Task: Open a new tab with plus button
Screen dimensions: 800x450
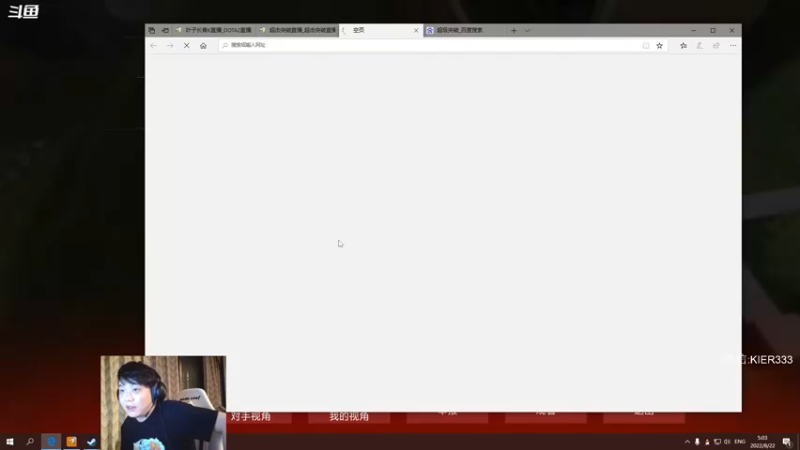Action: click(x=514, y=30)
